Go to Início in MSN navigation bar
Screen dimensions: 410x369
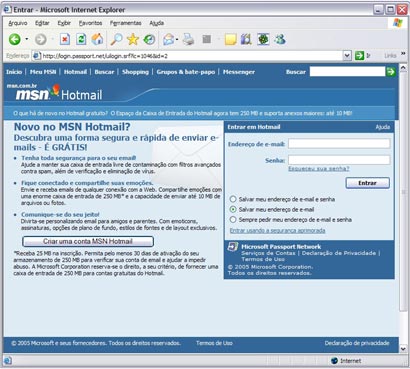[14, 72]
